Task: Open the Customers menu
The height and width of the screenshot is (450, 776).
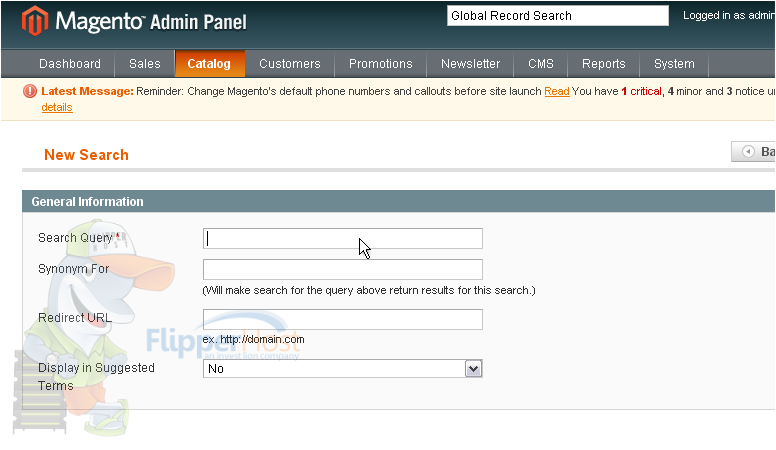Action: [290, 64]
